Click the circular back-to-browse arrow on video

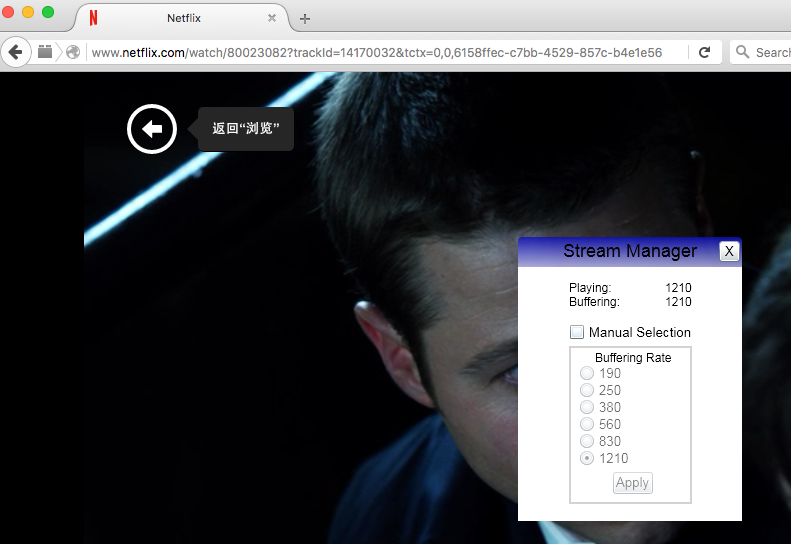click(152, 129)
